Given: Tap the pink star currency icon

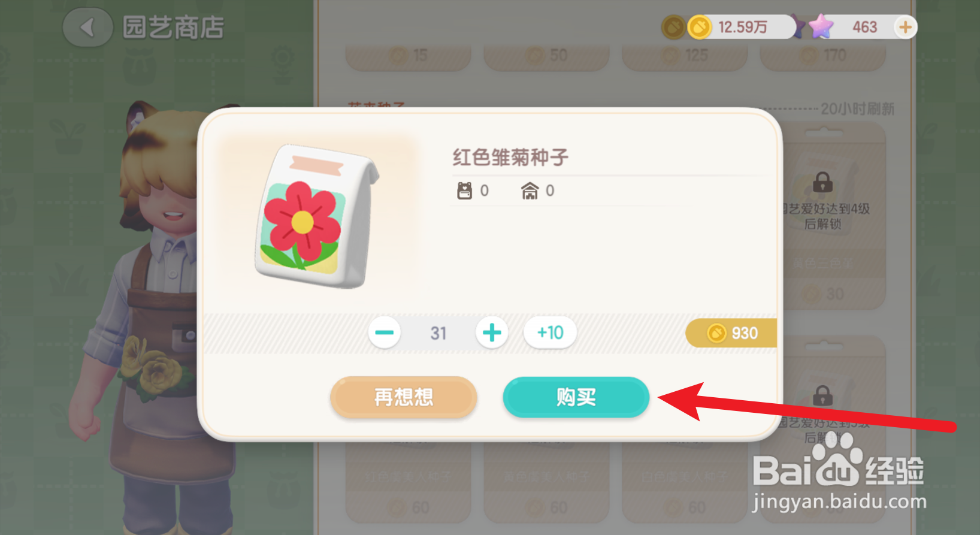Looking at the screenshot, I should click(x=821, y=26).
